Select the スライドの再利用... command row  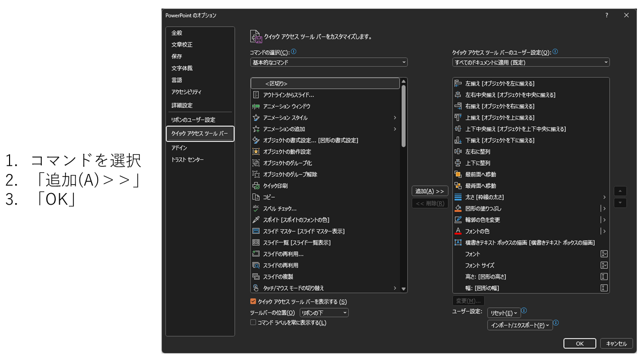325,254
